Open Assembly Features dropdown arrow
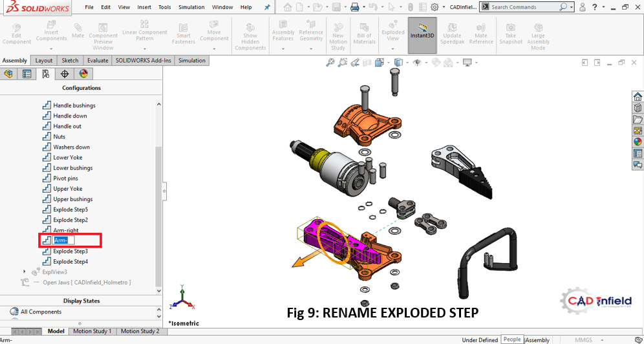The image size is (644, 344). click(283, 49)
